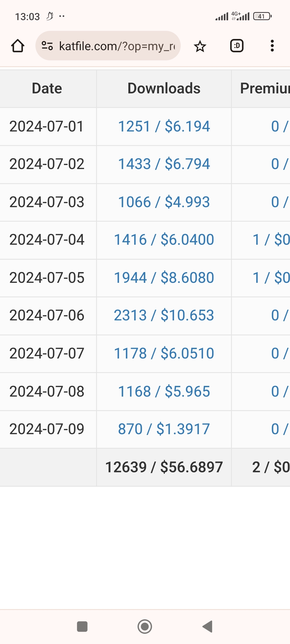Open the tab switcher icon
The image size is (290, 644).
coord(237,46)
